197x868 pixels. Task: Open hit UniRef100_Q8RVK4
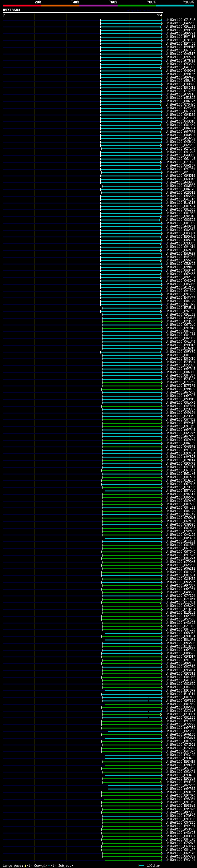[180, 440]
